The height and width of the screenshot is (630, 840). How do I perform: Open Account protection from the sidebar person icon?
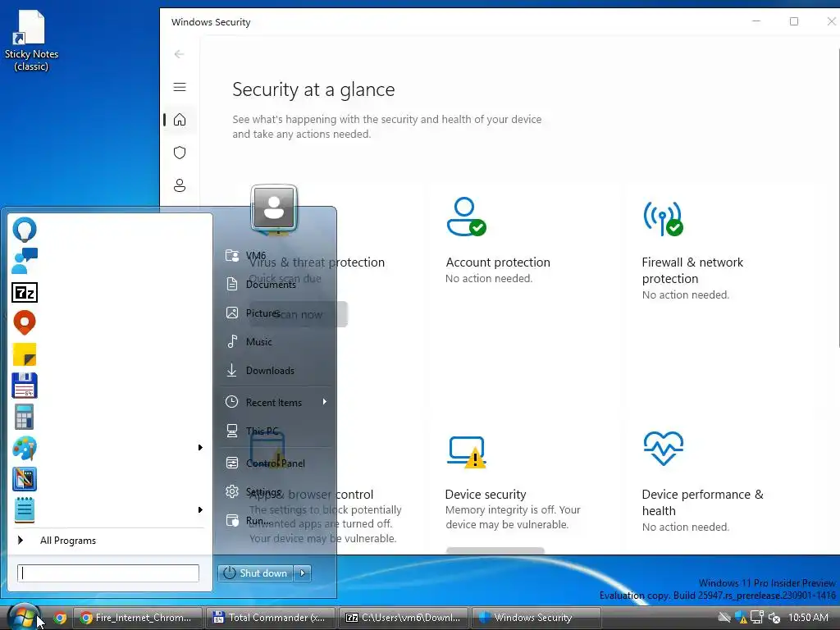click(180, 185)
